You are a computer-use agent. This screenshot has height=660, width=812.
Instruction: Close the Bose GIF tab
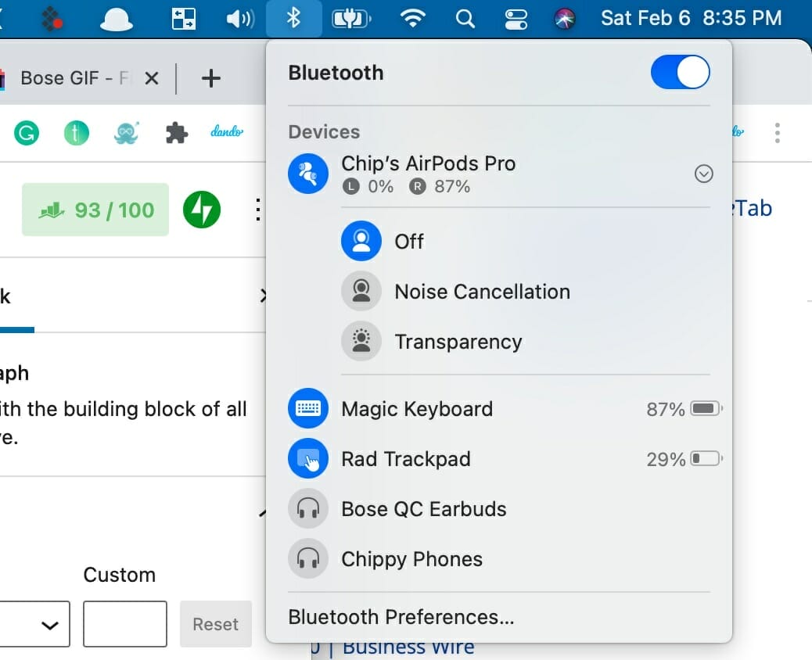[152, 78]
